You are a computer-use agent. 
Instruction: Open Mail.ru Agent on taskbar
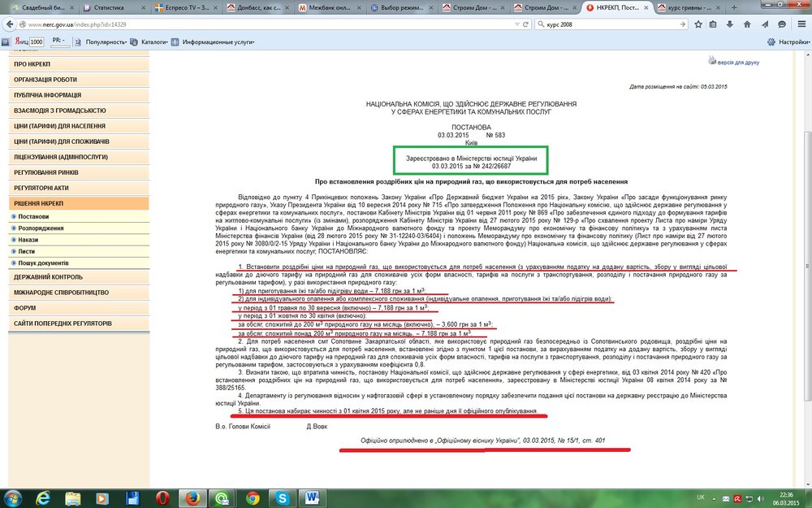pyautogui.click(x=222, y=498)
